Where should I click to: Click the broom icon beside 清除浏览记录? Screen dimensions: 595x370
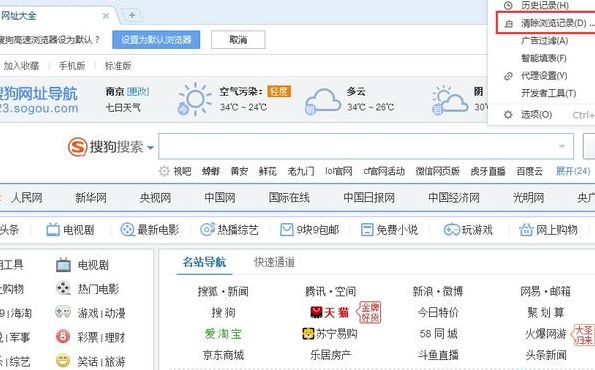point(508,24)
